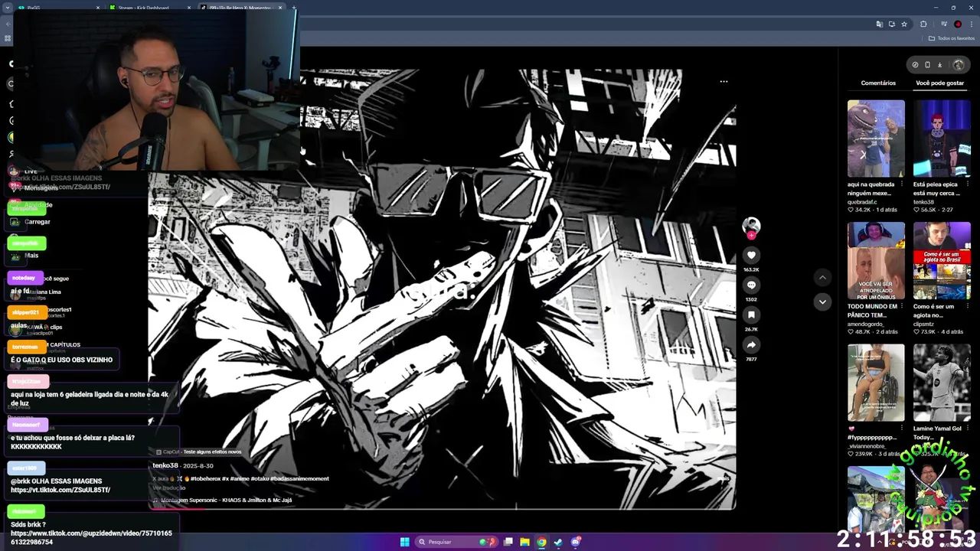Screen dimensions: 980x551
Task: Open a new browser tab
Action: 295,8
